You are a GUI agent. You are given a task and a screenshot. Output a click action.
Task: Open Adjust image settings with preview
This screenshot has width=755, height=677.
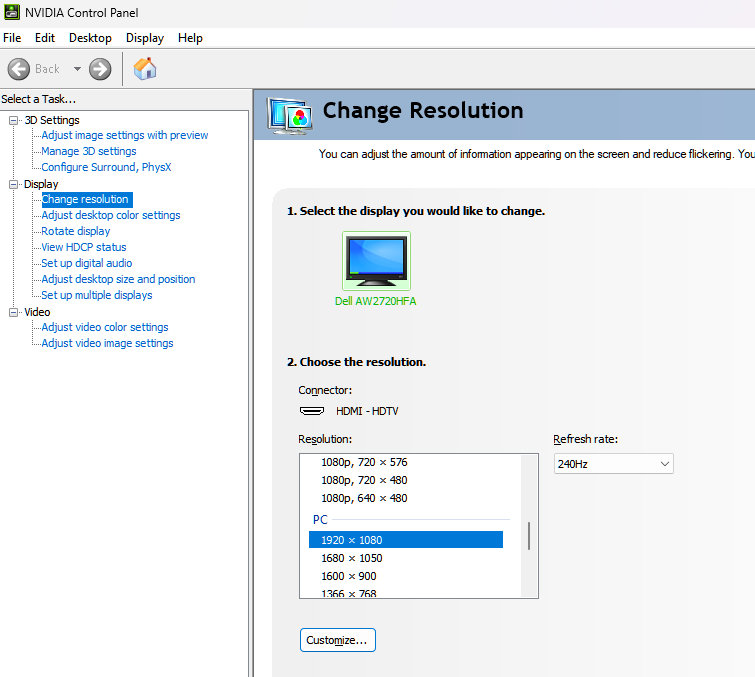click(x=125, y=135)
